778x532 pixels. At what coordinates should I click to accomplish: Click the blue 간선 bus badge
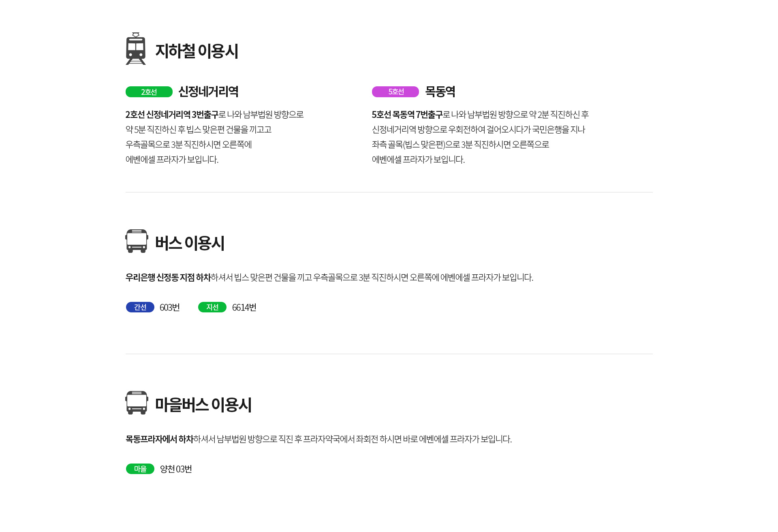140,307
